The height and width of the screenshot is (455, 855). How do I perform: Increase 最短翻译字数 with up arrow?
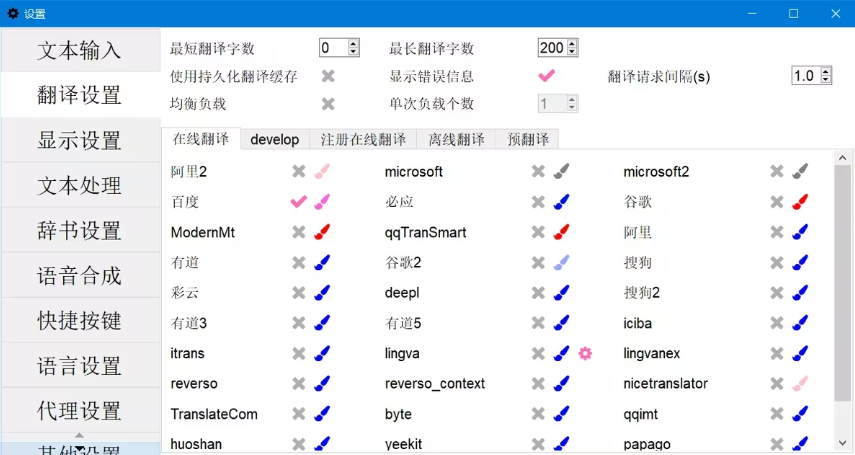point(353,44)
